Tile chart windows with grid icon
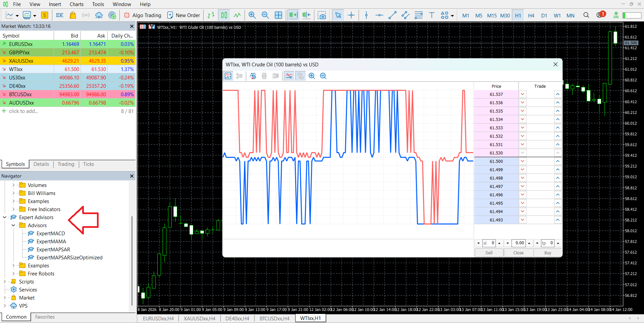Screen dimensions: 644x323 [x=278, y=15]
